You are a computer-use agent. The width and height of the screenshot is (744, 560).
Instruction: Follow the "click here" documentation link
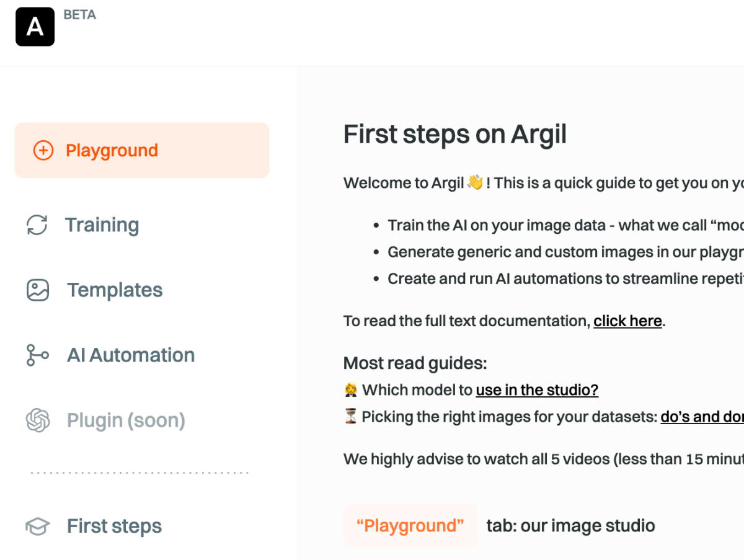pos(627,321)
